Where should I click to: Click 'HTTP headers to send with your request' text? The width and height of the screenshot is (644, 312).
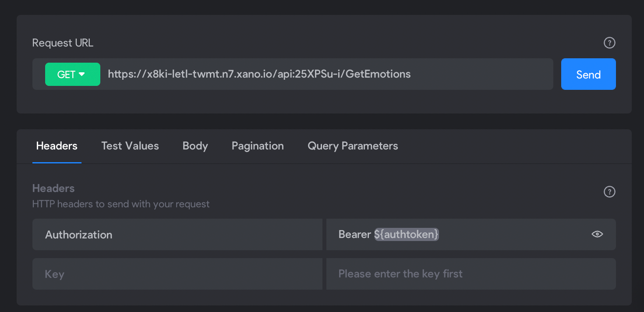click(121, 204)
